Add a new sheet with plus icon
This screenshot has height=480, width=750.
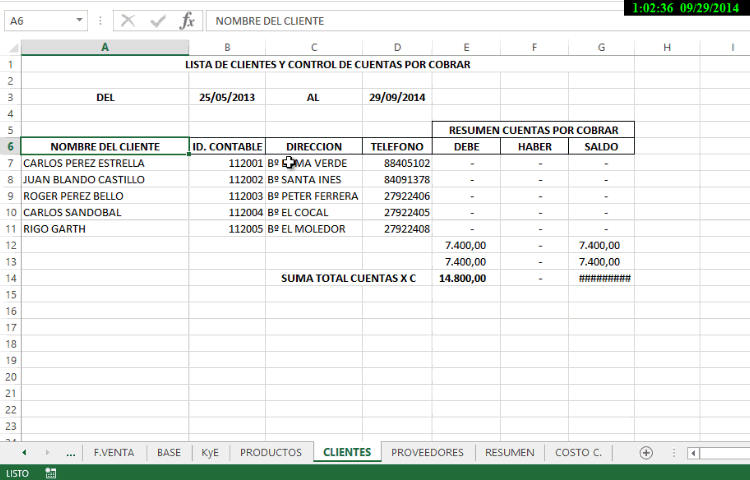pos(646,452)
